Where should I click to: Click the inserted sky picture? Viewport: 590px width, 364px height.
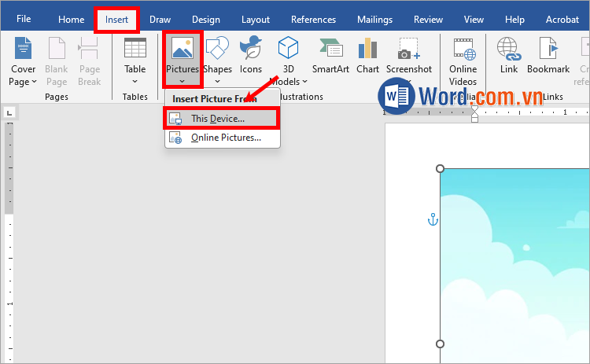coord(515,267)
